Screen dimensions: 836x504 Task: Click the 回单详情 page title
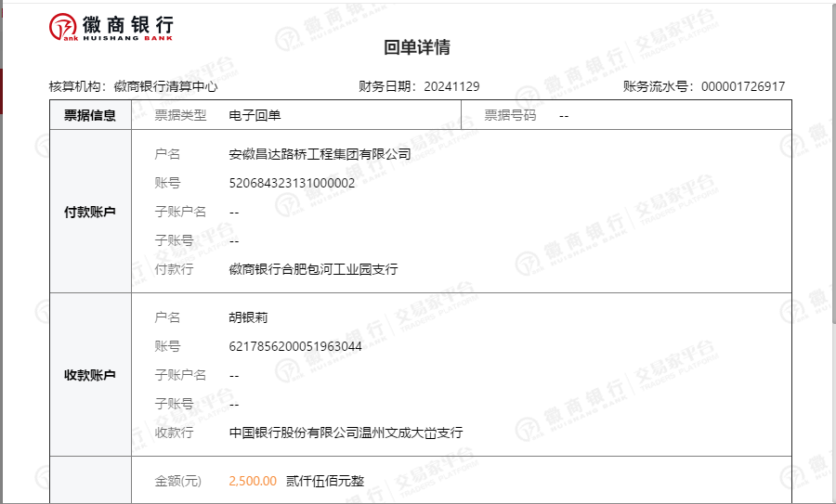417,48
